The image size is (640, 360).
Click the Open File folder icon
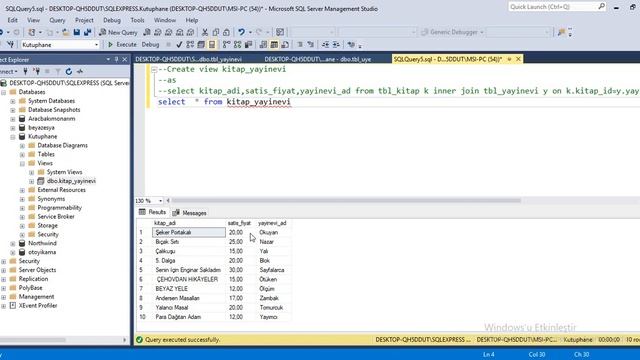[65, 32]
